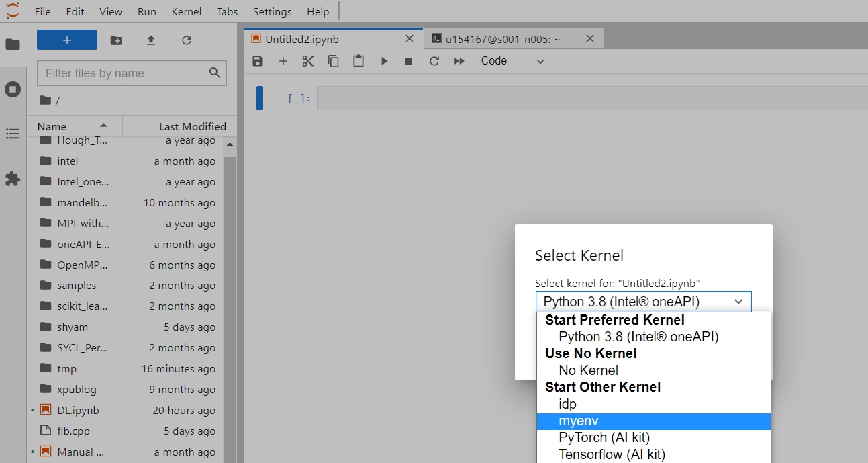868x463 pixels.
Task: Sort files by Name column header
Action: (75, 126)
